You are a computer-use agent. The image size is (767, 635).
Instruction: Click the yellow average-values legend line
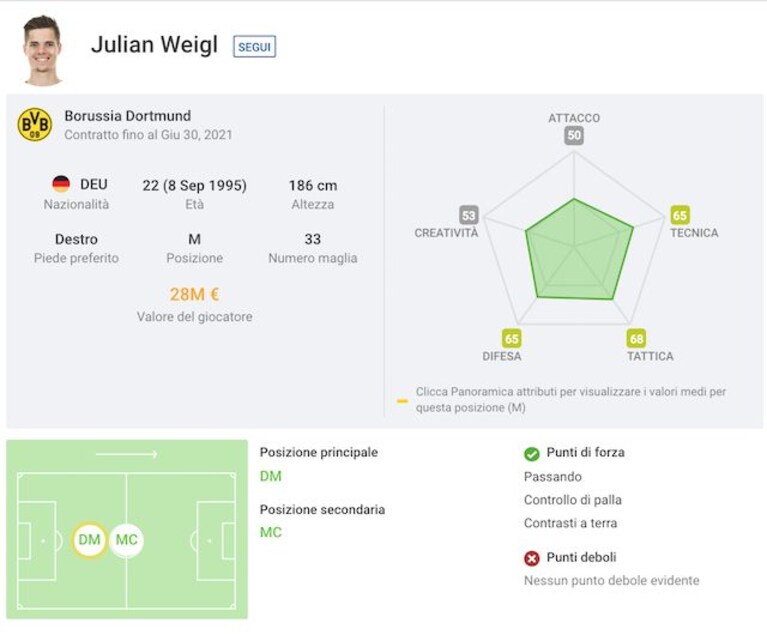pos(402,401)
